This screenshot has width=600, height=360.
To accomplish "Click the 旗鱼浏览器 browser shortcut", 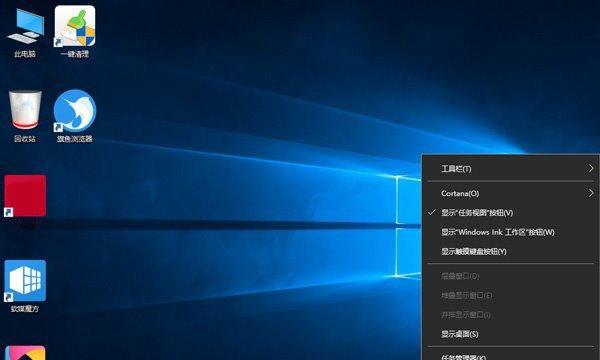I will pyautogui.click(x=75, y=117).
